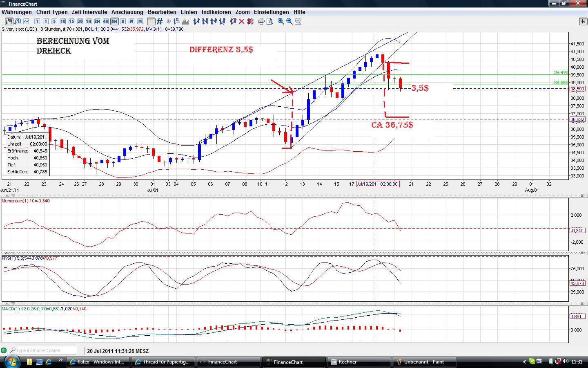This screenshot has height=368, width=588.
Task: Open the Währungen menu
Action: pyautogui.click(x=16, y=12)
